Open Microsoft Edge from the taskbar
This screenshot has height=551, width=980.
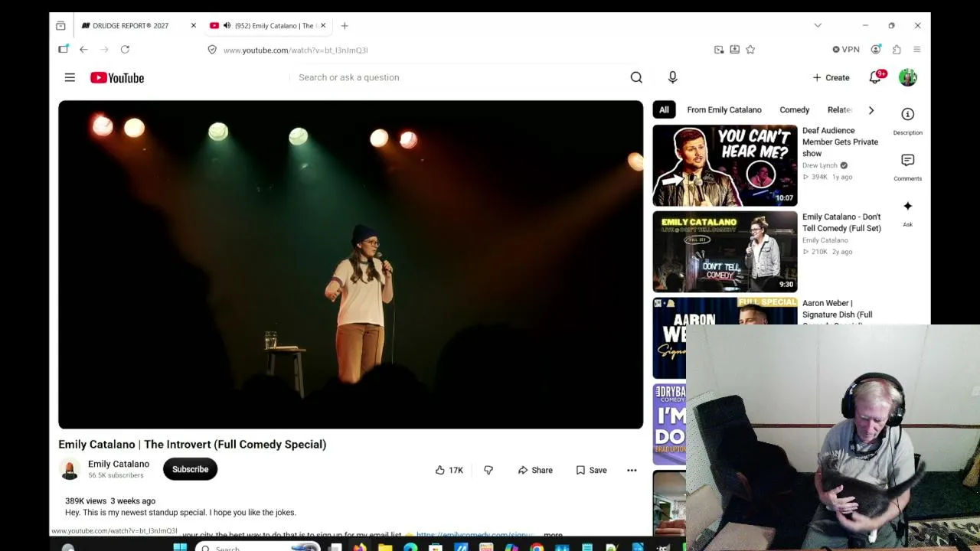click(410, 547)
